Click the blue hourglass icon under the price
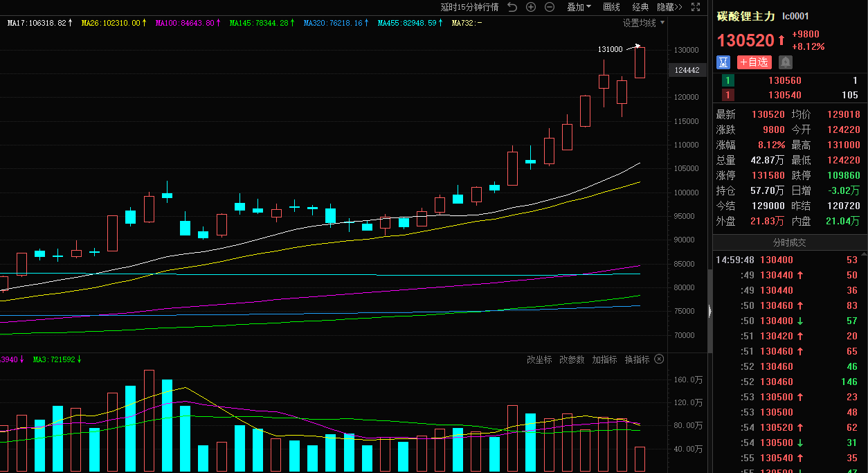 (723, 62)
